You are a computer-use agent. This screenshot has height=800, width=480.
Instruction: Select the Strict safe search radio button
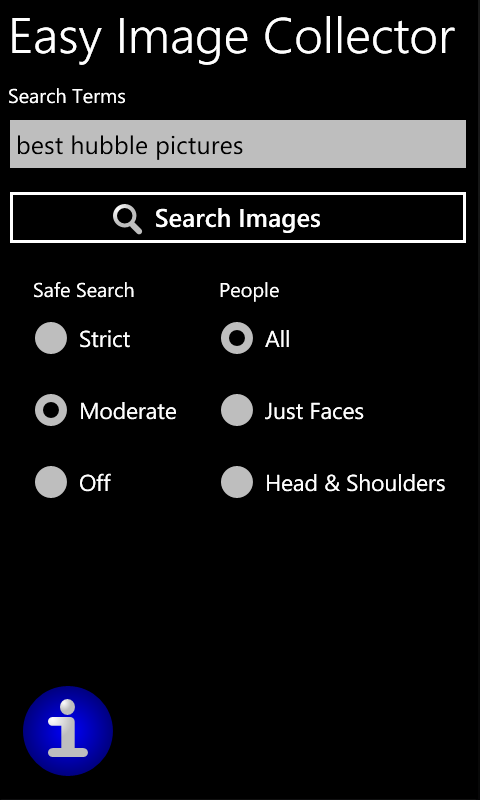click(51, 338)
